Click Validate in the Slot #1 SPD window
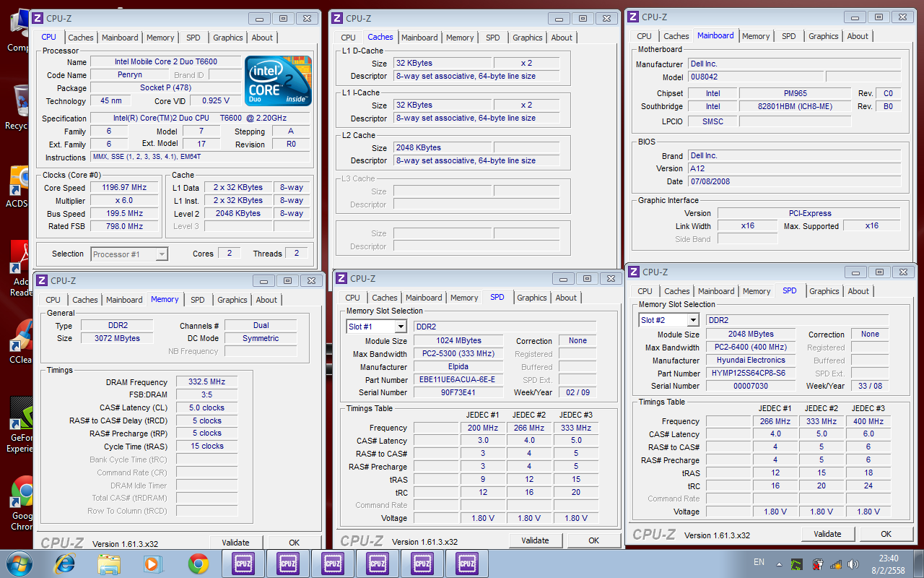Screen dimensions: 924x578 click(x=535, y=540)
